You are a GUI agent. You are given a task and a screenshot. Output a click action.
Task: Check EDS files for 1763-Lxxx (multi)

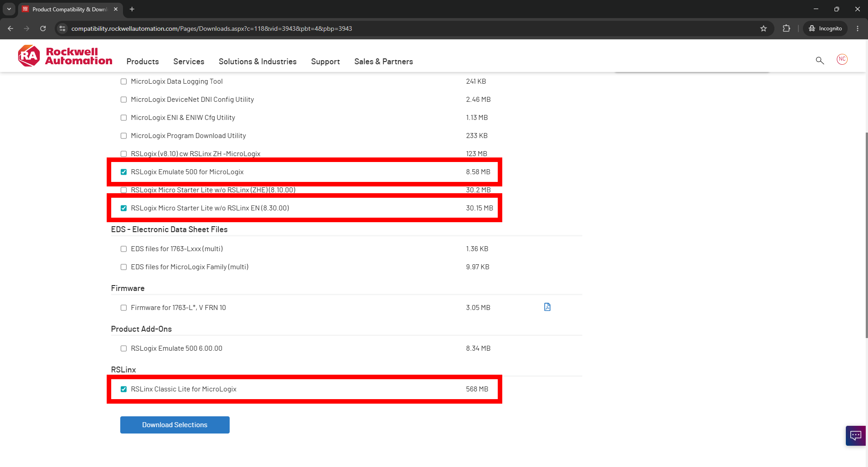click(123, 249)
